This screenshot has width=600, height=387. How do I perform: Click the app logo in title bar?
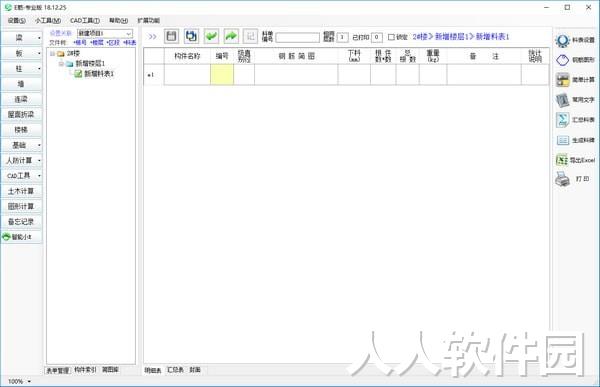(8, 7)
